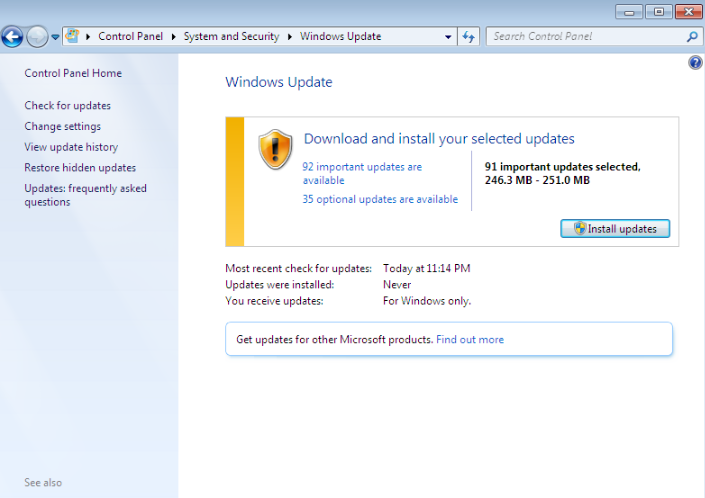The width and height of the screenshot is (705, 498).
Task: Close the Windows Update window
Action: click(x=688, y=12)
